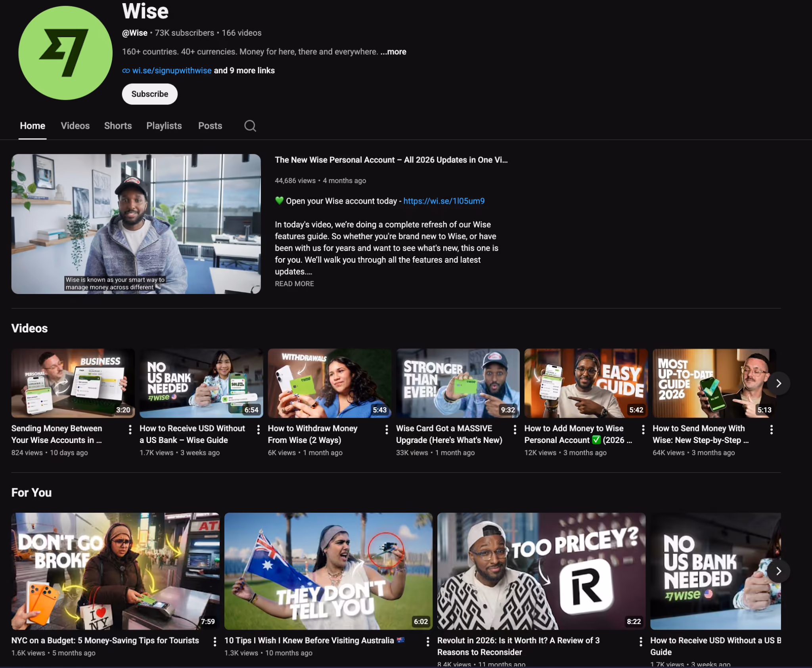Switch to the Home tab
The height and width of the screenshot is (668, 812).
(33, 126)
